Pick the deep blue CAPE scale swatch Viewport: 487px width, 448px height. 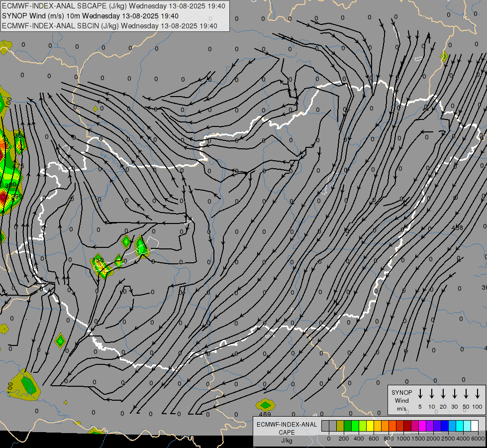(x=444, y=426)
